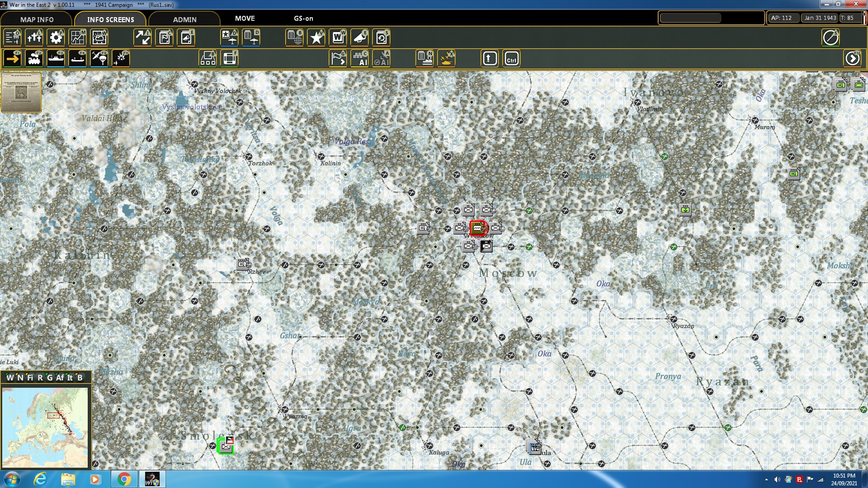The image size is (868, 488).
Task: Open the order of battle list icon (O)
Action: [x=13, y=38]
